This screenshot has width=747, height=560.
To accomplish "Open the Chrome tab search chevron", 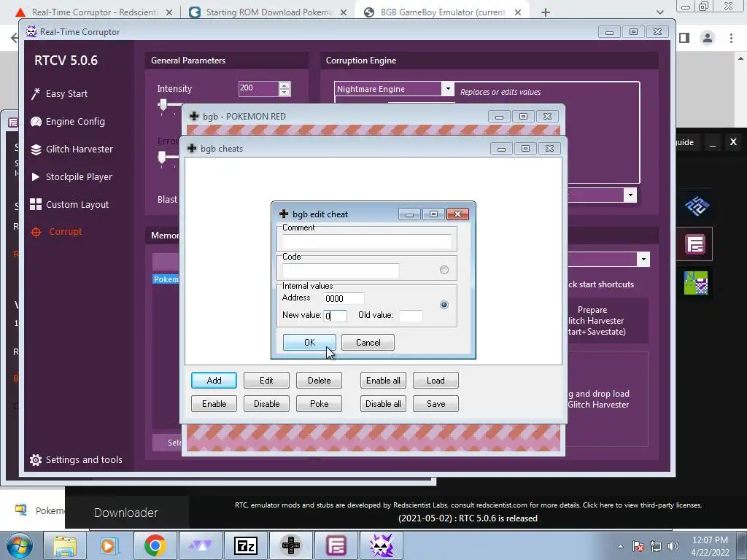I will pos(659,12).
